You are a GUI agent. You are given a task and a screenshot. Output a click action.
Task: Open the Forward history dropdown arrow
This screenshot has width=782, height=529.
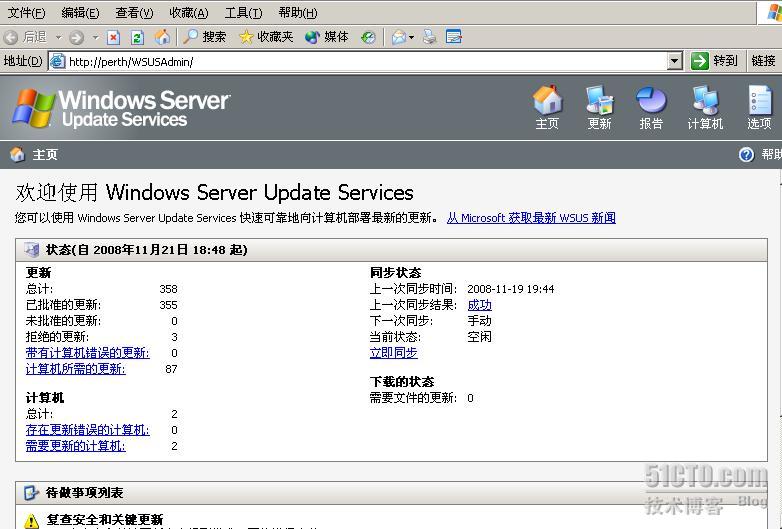click(95, 37)
